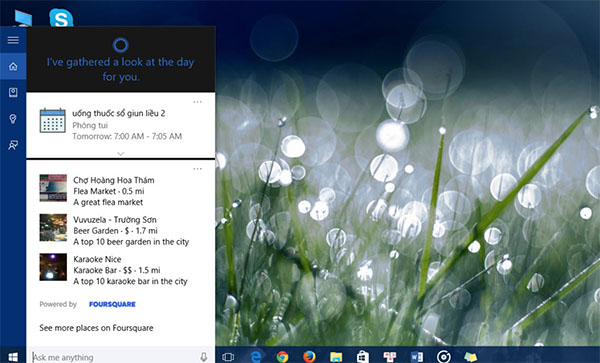Select 'Karaoke Nice' place name
The image size is (600, 363).
pyautogui.click(x=97, y=259)
